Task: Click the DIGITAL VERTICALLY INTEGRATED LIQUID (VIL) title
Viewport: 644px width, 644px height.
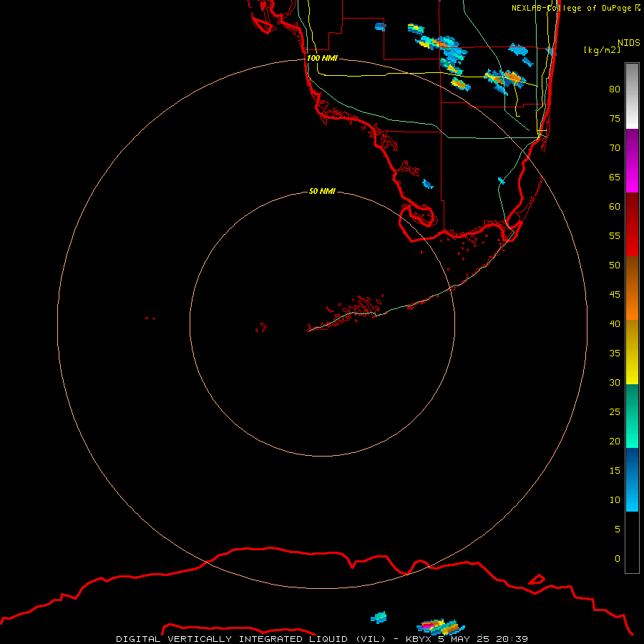Action: tap(250, 639)
